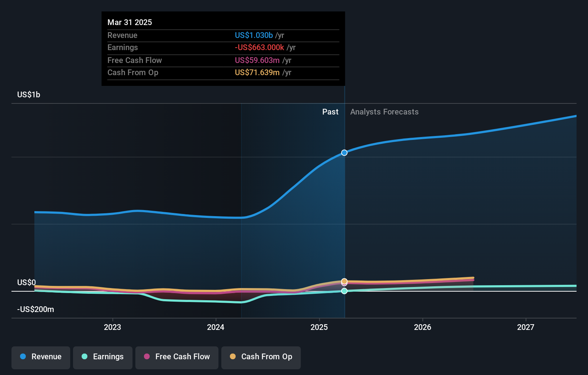The image size is (588, 375).
Task: Click the Analysts Forecasts label
Action: [384, 112]
